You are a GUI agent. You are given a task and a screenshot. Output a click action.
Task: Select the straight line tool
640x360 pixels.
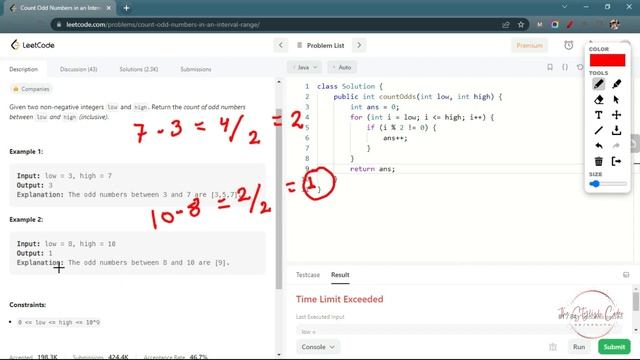(598, 131)
